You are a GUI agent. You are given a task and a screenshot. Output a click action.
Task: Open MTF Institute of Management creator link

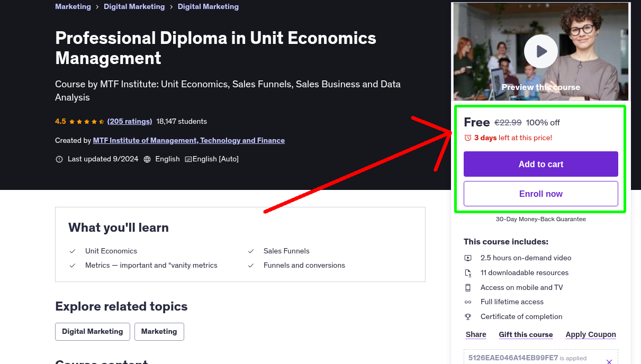tap(189, 140)
